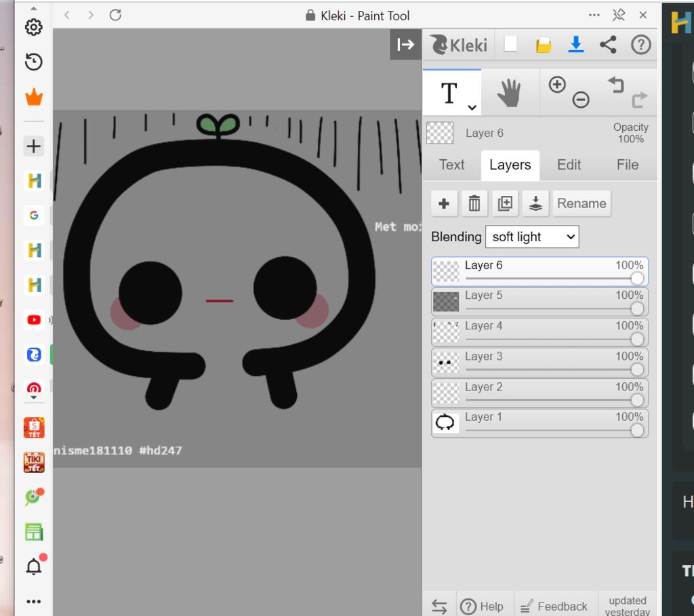The height and width of the screenshot is (616, 694).
Task: Click Layer 3 thumbnail with two dots
Action: pyautogui.click(x=446, y=362)
